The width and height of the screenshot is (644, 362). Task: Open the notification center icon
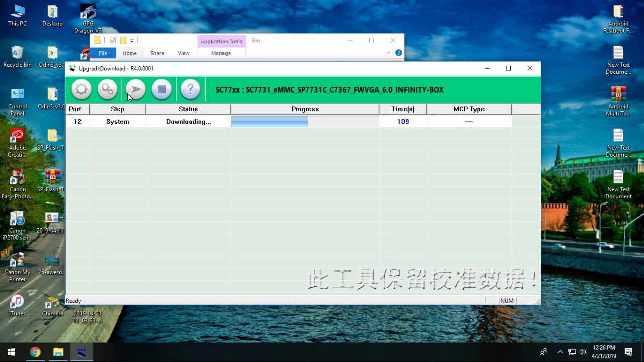[x=628, y=352]
